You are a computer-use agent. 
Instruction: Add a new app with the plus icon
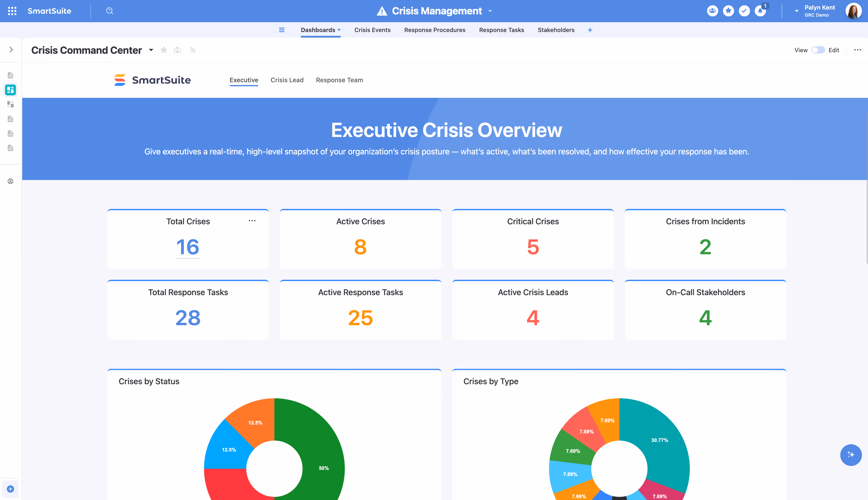(590, 30)
